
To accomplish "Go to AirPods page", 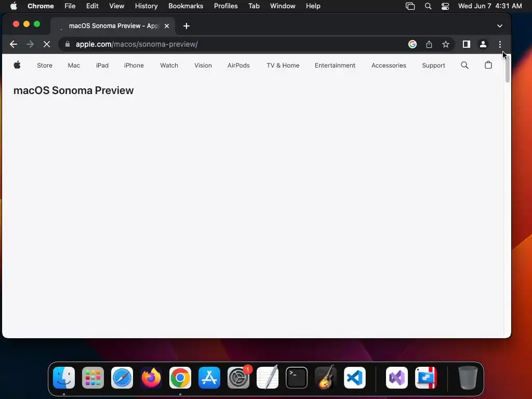I will coord(238,65).
